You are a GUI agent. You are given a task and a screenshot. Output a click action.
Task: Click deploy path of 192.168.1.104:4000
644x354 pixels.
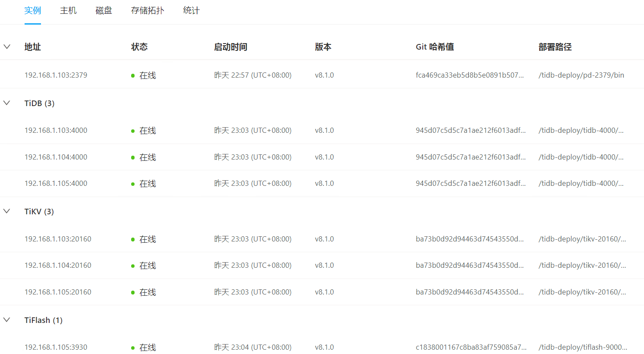tap(581, 157)
